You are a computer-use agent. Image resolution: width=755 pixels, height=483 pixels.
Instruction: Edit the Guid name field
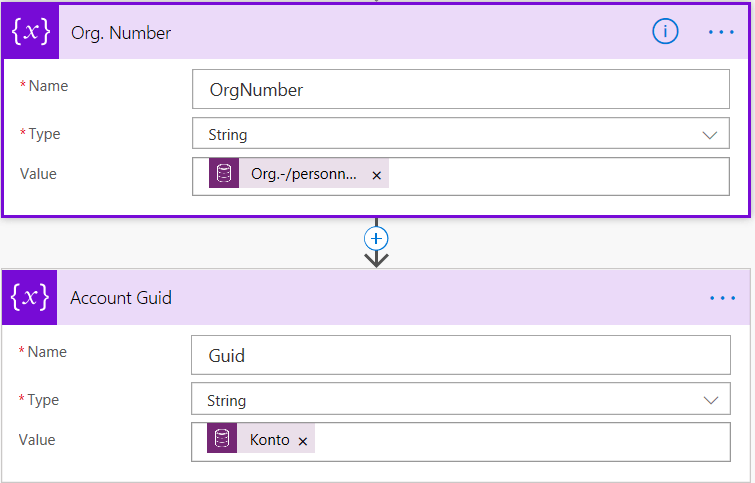(460, 355)
